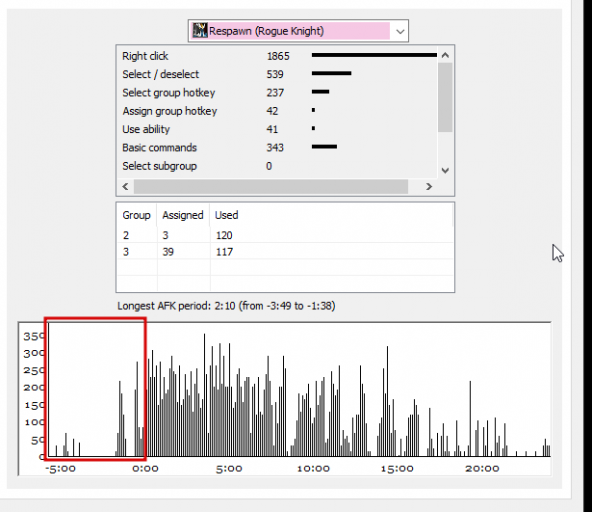
Task: Select the Select subgroup row
Action: click(x=278, y=166)
